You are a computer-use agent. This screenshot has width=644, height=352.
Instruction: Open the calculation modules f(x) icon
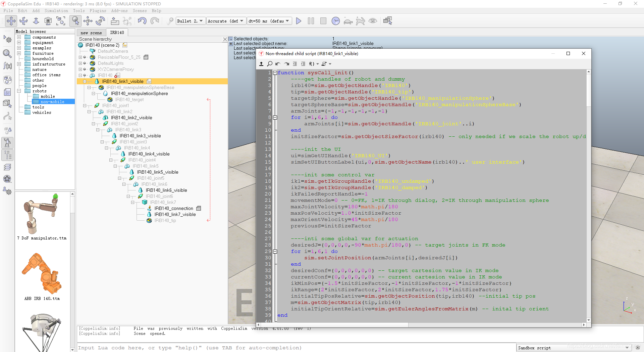pyautogui.click(x=7, y=66)
